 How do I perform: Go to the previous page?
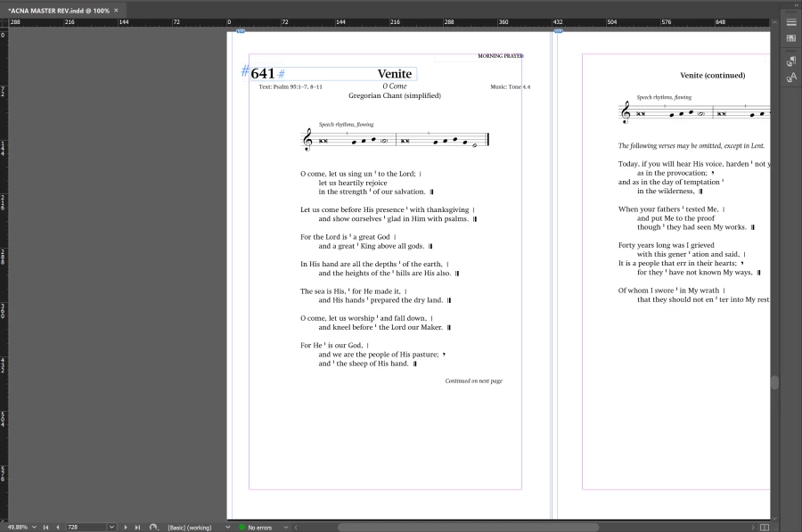point(57,527)
